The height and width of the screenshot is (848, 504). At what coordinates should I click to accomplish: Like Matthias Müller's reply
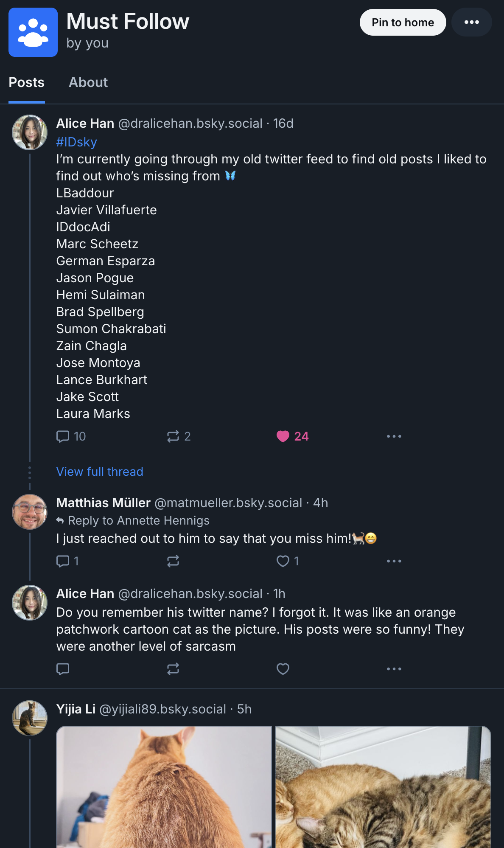click(288, 561)
